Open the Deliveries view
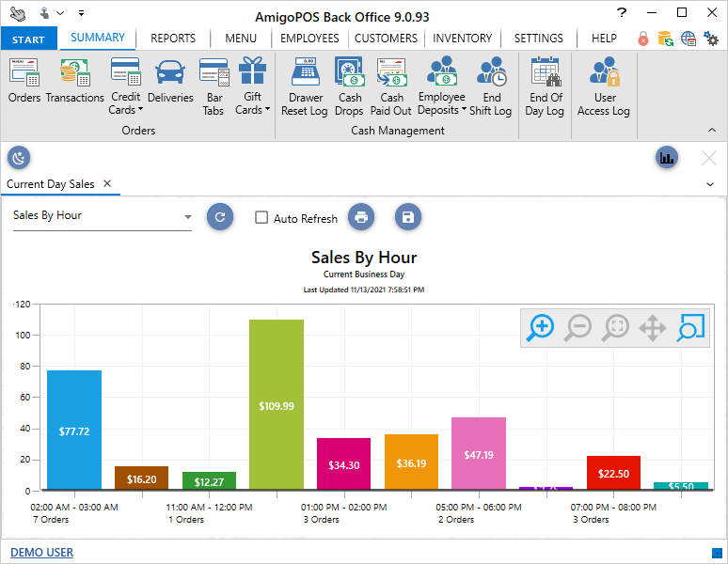The height and width of the screenshot is (564, 728). point(170,79)
